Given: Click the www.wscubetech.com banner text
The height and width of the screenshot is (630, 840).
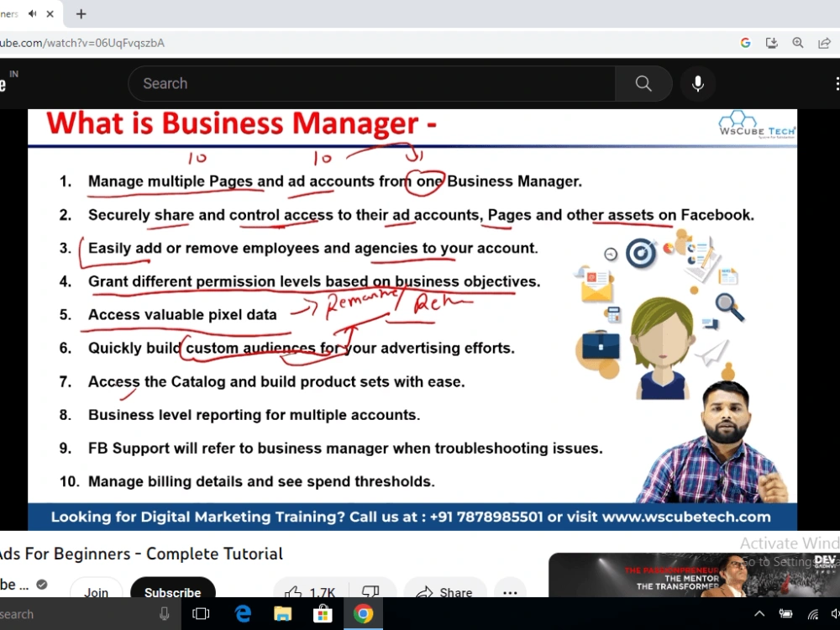Looking at the screenshot, I should (x=686, y=517).
